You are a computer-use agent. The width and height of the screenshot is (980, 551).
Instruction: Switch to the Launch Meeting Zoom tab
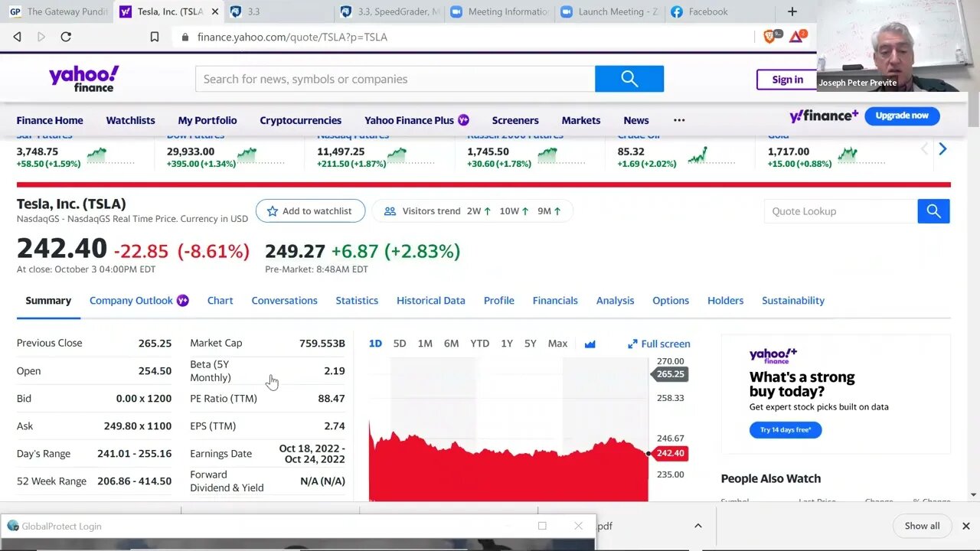(x=609, y=11)
